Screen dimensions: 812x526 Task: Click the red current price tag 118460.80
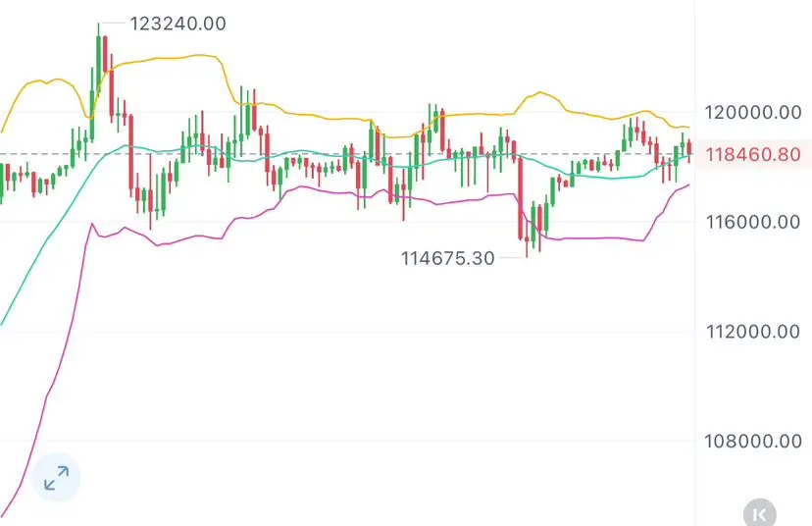(x=753, y=154)
